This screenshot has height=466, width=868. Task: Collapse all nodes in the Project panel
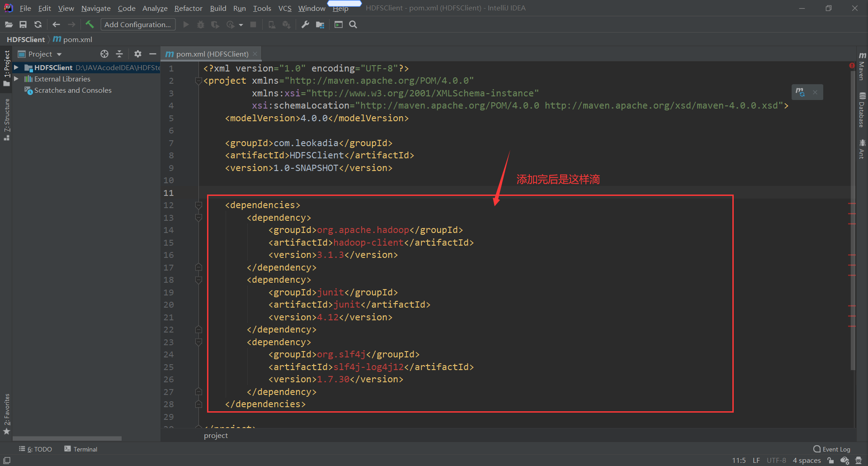coord(119,54)
